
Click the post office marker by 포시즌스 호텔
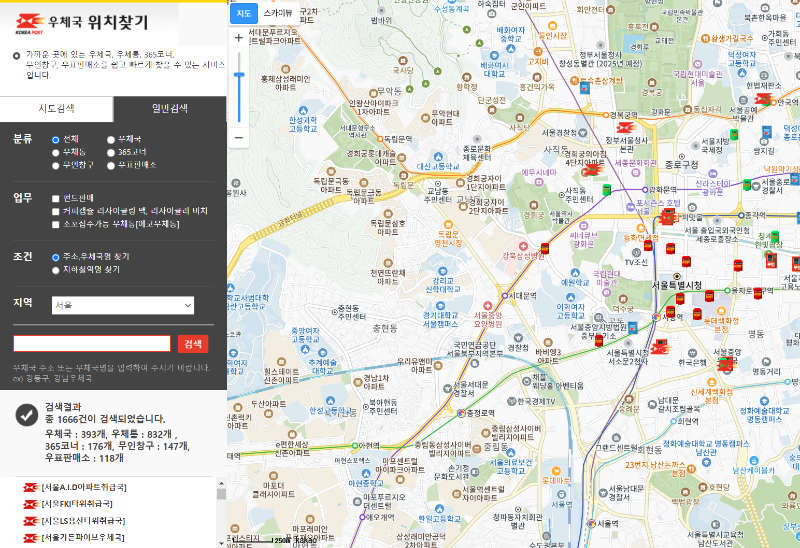(x=667, y=217)
